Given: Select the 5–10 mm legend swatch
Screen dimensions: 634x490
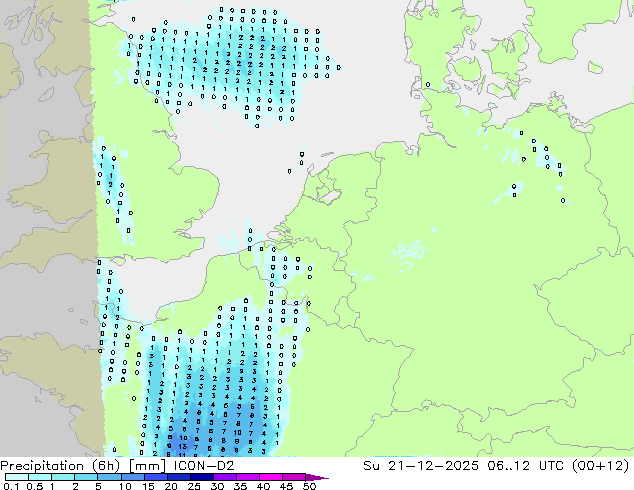Looking at the screenshot, I should [109, 477].
